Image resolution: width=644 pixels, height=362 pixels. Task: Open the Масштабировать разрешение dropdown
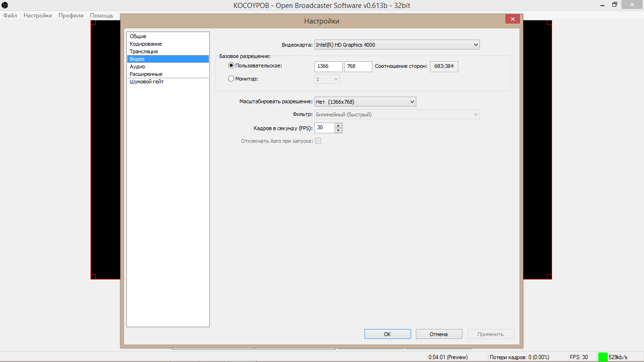(x=365, y=101)
